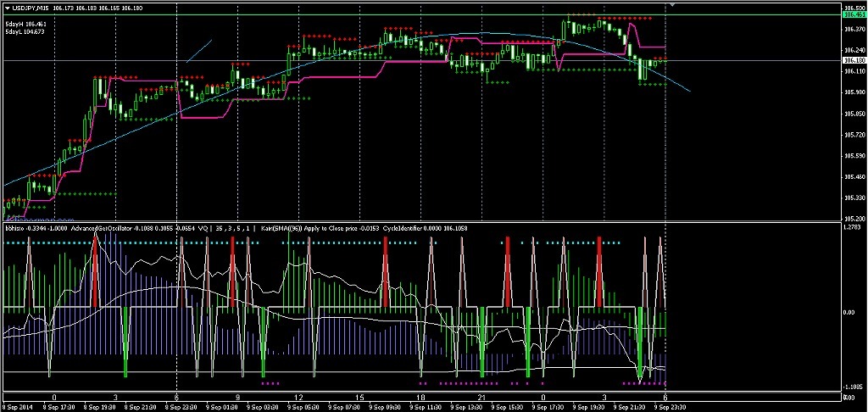Click the 1.2783 indicator scale maximum
This screenshot has width=868, height=412.
click(x=854, y=226)
